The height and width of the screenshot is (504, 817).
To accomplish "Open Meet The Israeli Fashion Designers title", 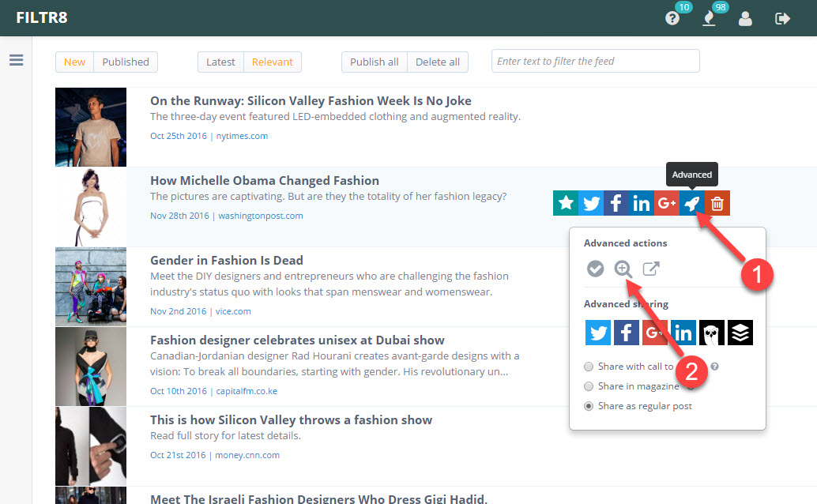I will [x=319, y=498].
